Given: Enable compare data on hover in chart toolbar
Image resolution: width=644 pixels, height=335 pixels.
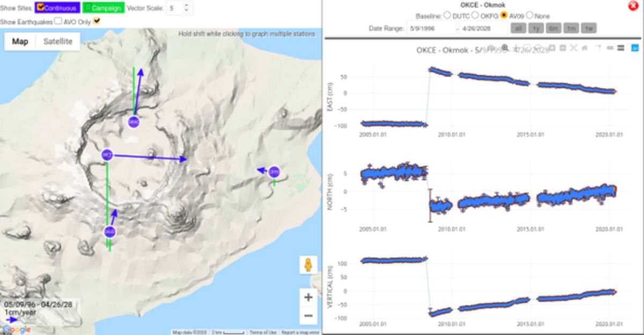Looking at the screenshot, I should click(x=620, y=48).
